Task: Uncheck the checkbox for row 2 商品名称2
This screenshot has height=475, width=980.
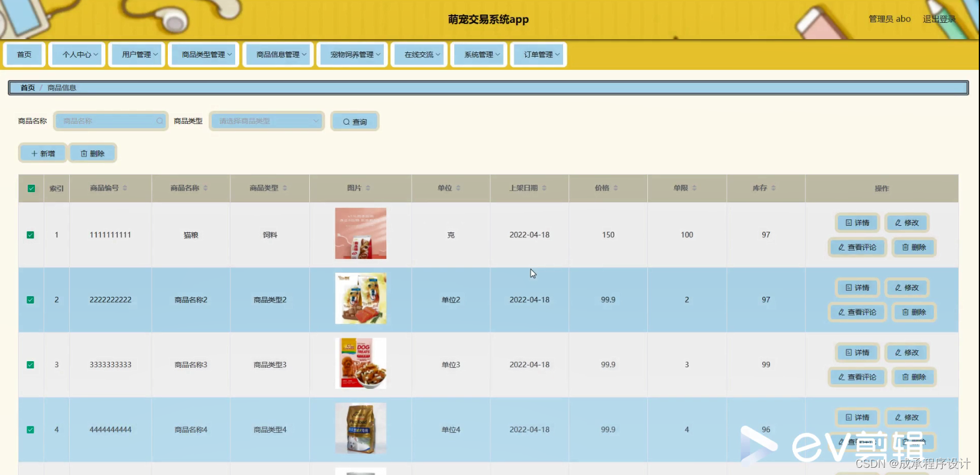Action: click(x=31, y=300)
